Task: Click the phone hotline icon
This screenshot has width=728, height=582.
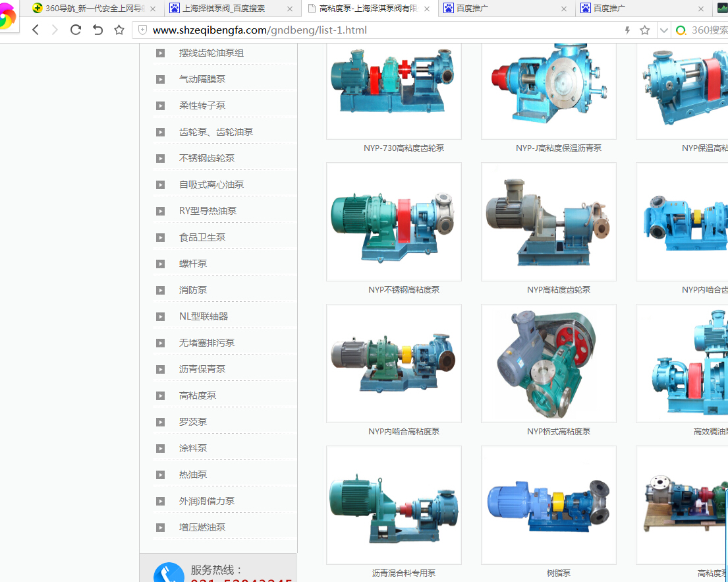Action: [169, 573]
